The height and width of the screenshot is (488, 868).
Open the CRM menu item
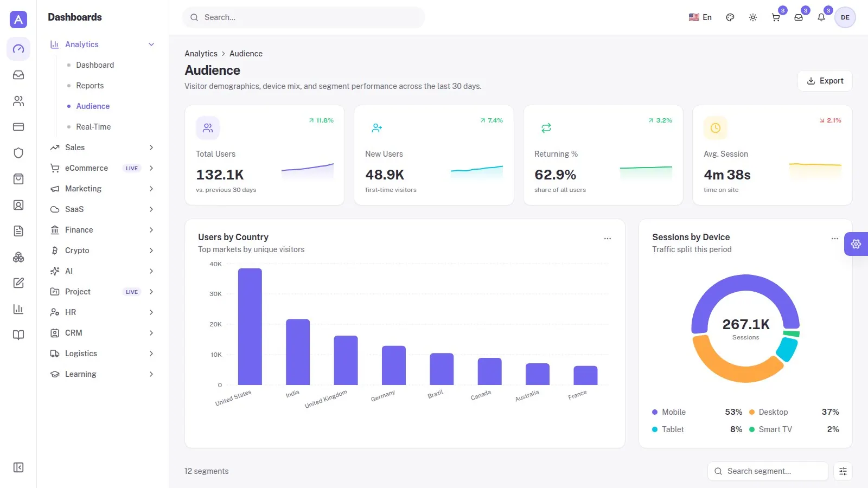(x=102, y=333)
